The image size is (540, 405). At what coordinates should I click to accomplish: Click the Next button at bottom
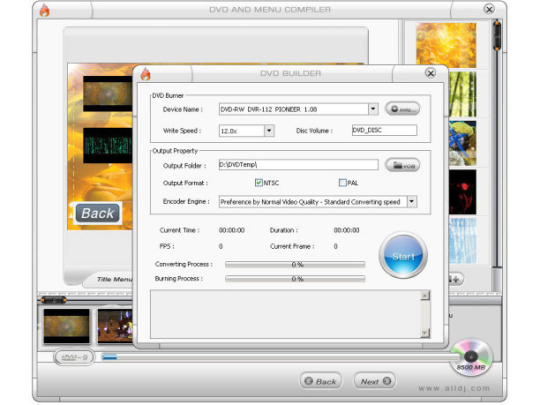click(x=375, y=381)
